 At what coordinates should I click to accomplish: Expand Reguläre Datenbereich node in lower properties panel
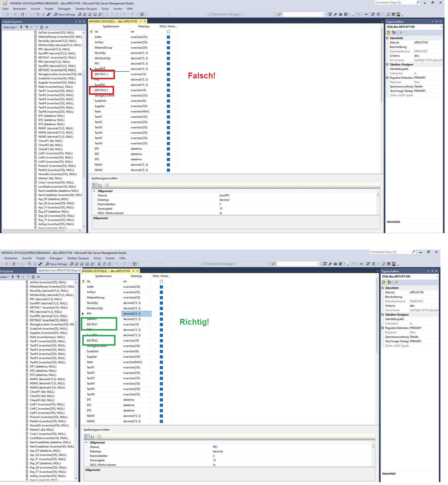(x=383, y=328)
